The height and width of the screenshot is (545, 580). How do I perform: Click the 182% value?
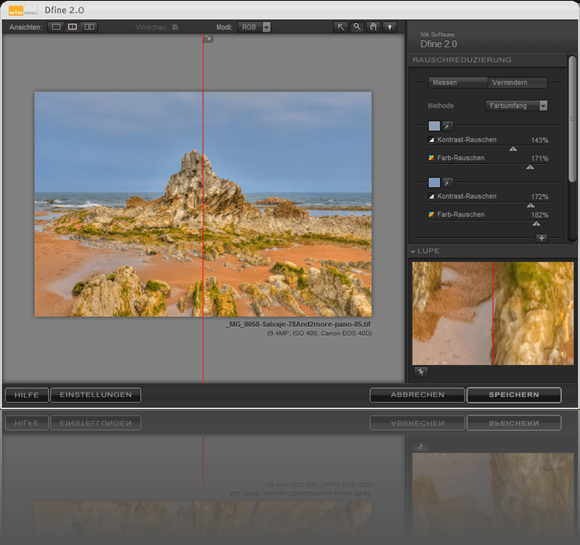(539, 215)
